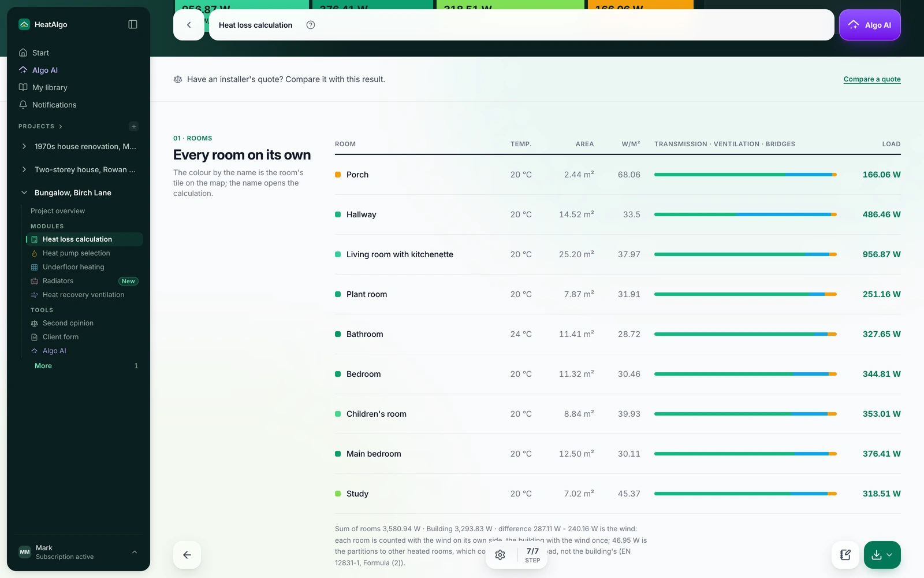Open Algo AI under Tools

point(84,351)
